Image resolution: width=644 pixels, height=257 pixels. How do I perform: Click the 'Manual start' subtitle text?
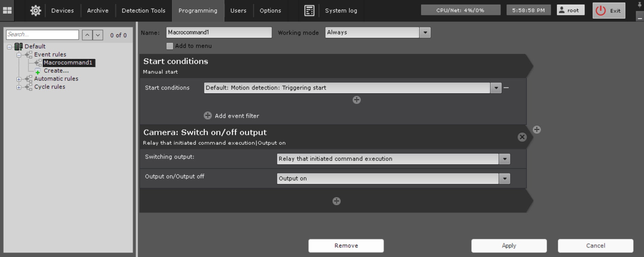tap(160, 72)
